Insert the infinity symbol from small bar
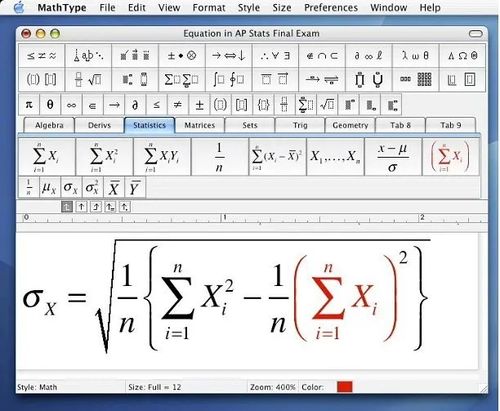 tap(71, 105)
